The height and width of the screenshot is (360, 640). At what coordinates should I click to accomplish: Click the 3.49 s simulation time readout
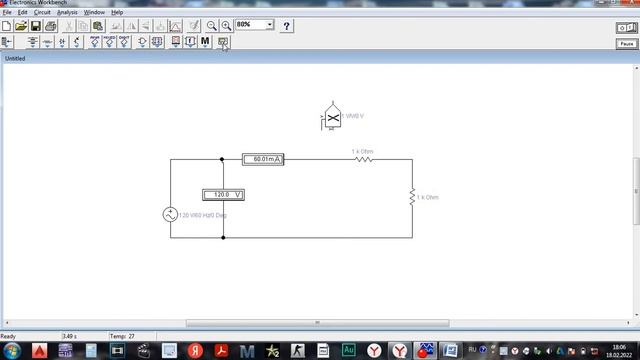pyautogui.click(x=69, y=336)
